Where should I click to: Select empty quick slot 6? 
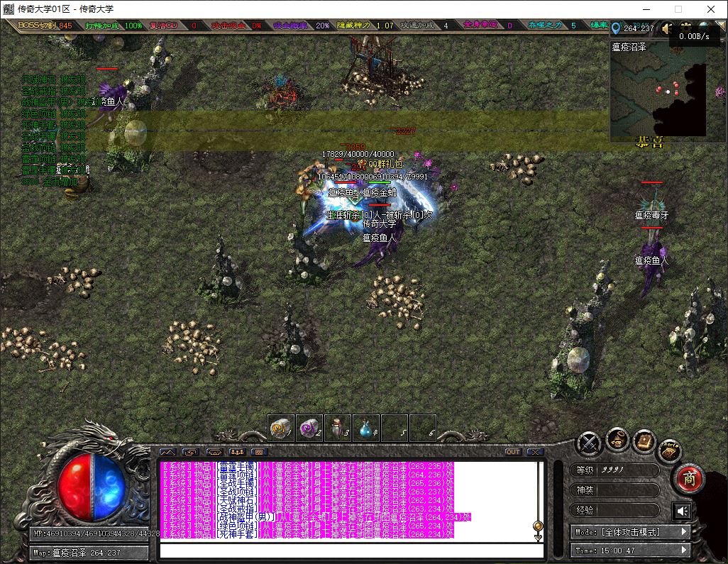pos(423,428)
